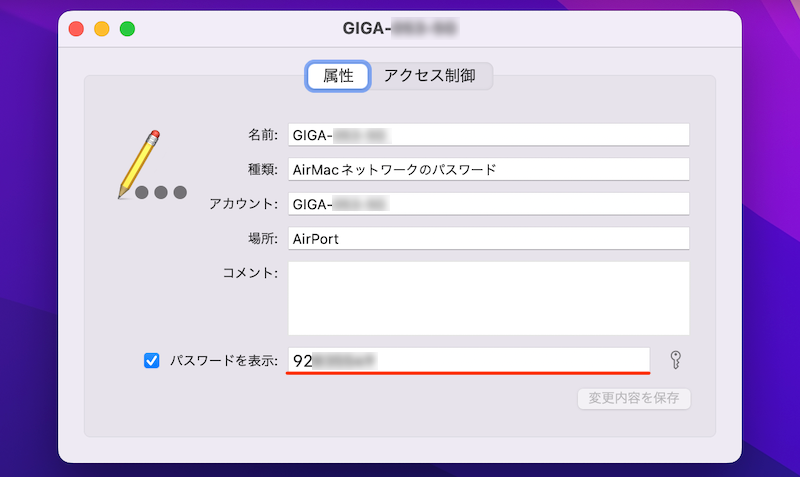Click the パスワードを表示 label text
The width and height of the screenshot is (800, 477).
coord(224,361)
